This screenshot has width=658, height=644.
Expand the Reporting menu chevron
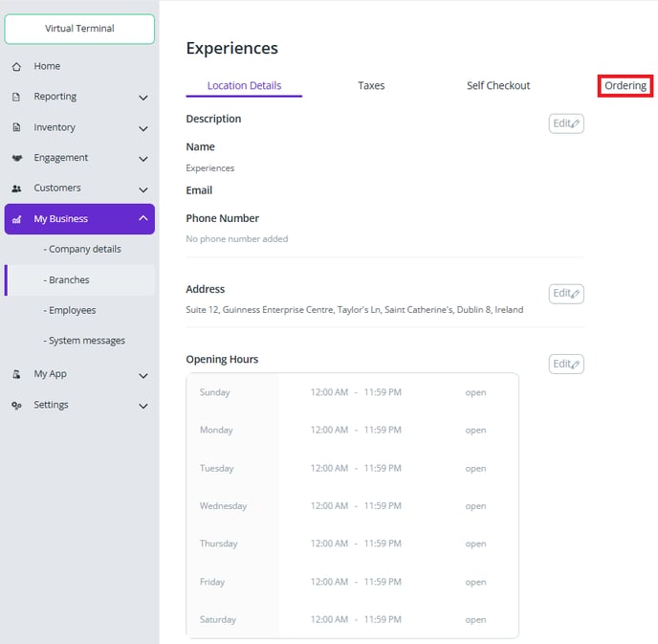tap(143, 98)
